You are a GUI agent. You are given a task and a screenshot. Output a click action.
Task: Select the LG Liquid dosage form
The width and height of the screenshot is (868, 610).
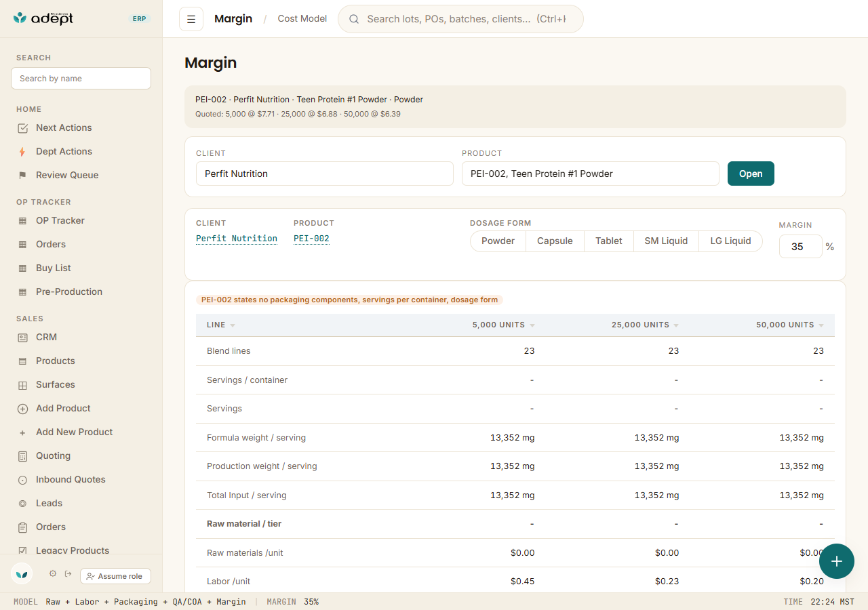pyautogui.click(x=730, y=241)
